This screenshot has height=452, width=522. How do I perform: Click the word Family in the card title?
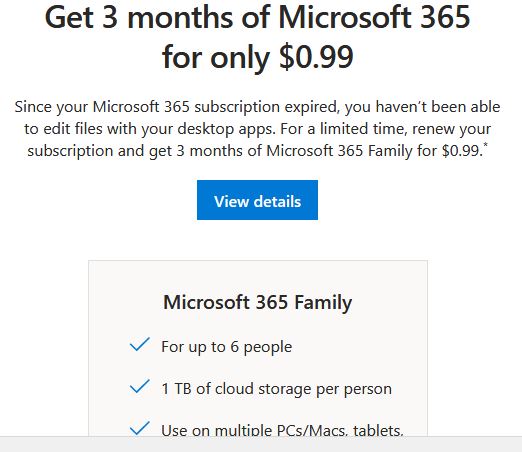pyautogui.click(x=323, y=303)
